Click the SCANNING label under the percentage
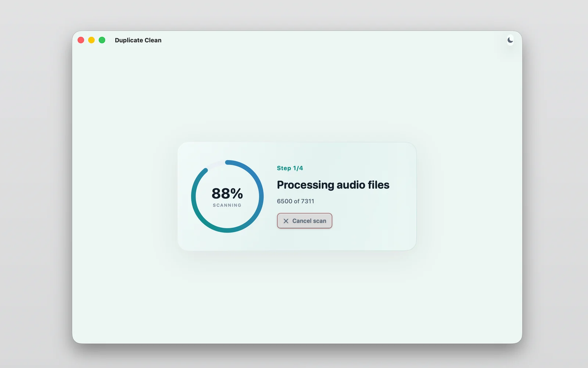The image size is (588, 368). click(227, 205)
